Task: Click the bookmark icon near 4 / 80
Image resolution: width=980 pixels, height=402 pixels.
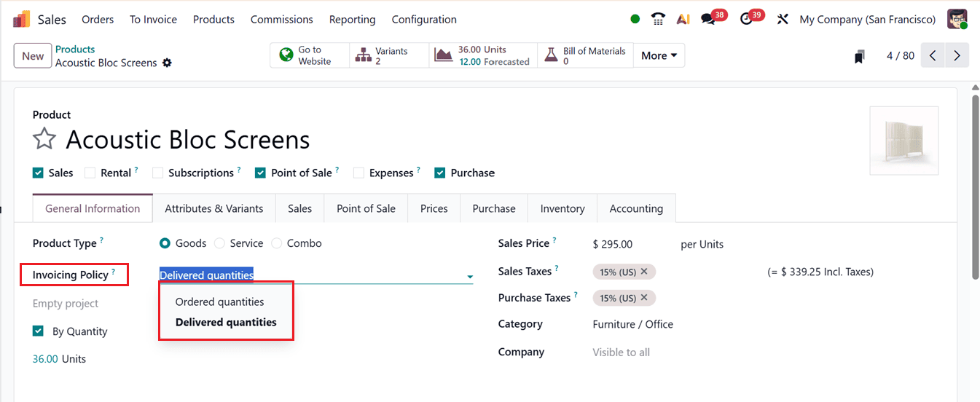Action: pos(860,56)
